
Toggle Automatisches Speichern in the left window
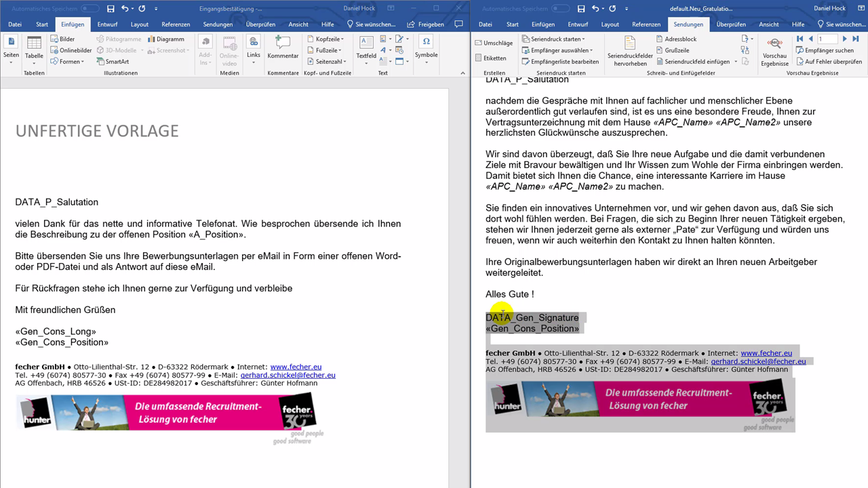(x=90, y=9)
